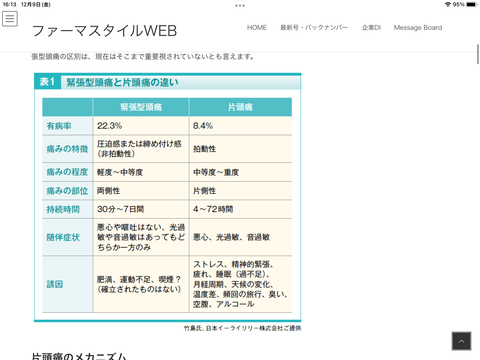Select the 片頭痛 column header
The height and width of the screenshot is (360, 480).
point(240,107)
